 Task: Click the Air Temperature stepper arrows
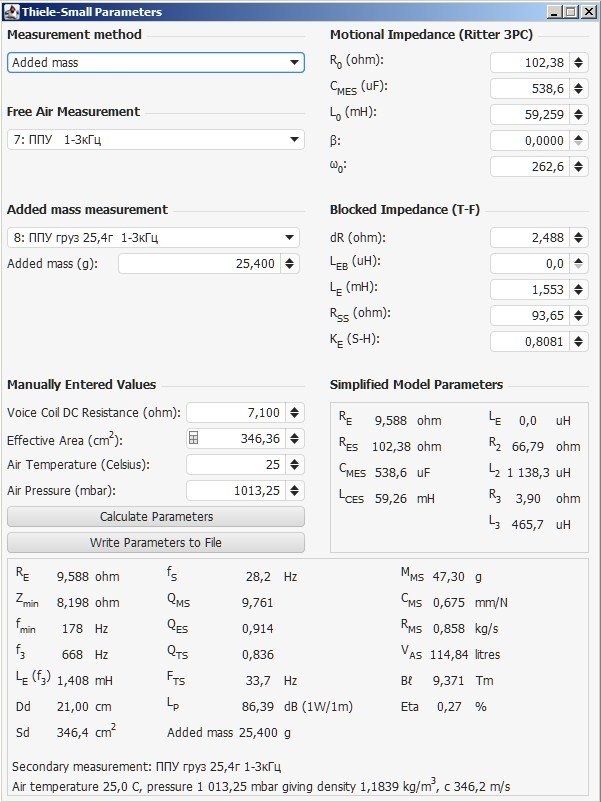coord(294,464)
